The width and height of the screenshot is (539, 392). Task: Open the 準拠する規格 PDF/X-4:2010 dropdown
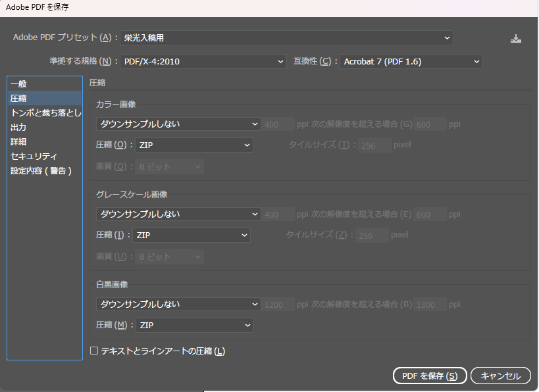coord(203,62)
